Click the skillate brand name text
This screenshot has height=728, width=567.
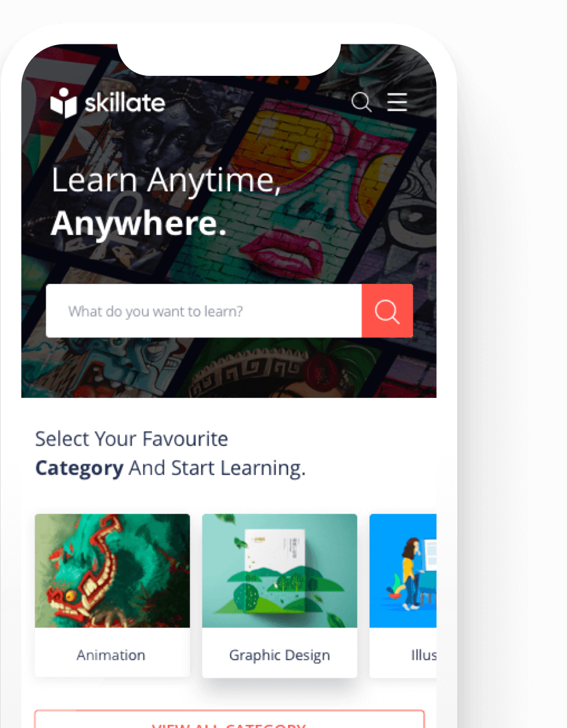coord(125,102)
